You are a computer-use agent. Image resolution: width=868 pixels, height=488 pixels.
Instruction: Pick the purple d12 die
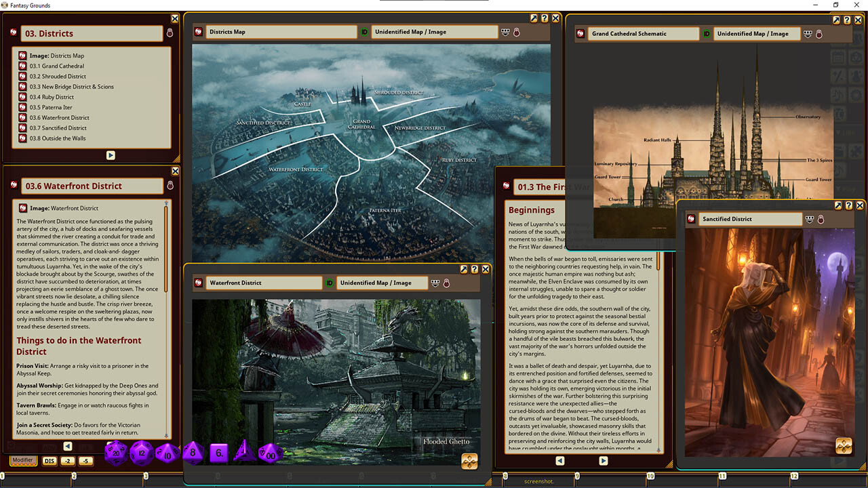click(142, 451)
